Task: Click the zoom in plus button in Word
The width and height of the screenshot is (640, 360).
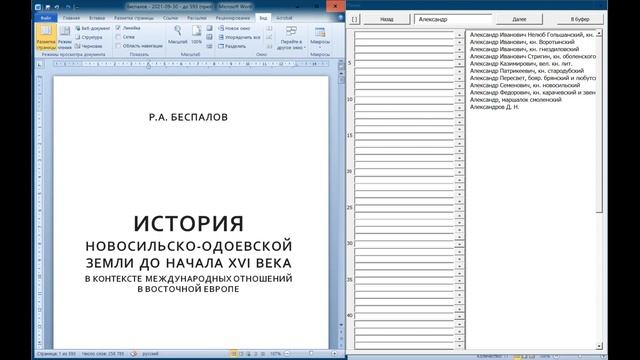Action: [334, 353]
